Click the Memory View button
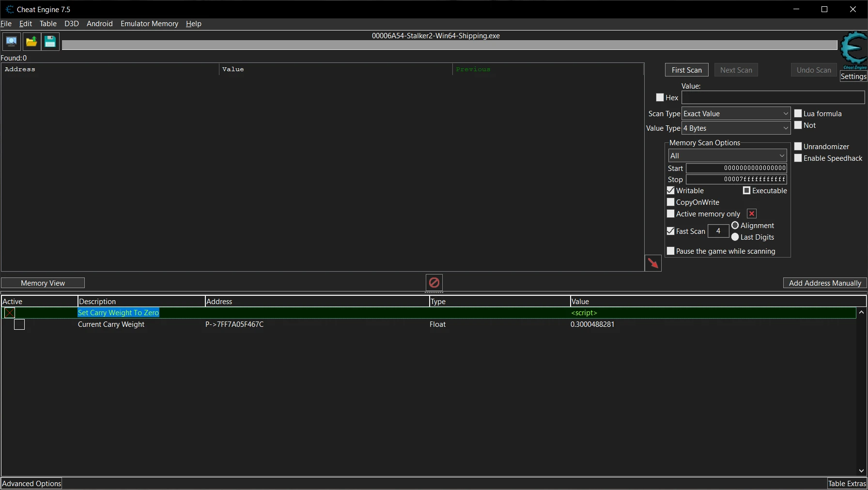 pos(43,283)
